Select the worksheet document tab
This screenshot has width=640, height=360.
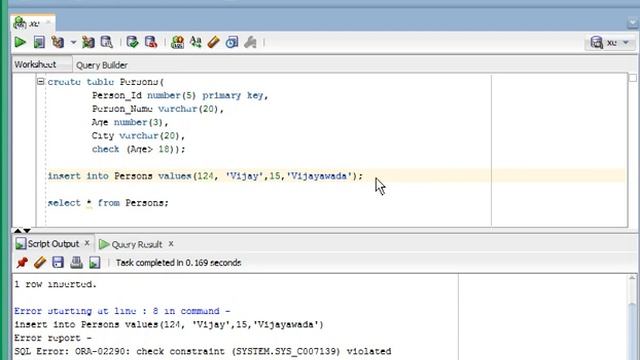33,24
